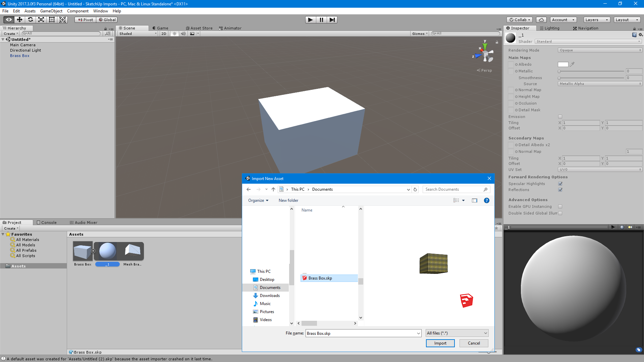644x362 pixels.
Task: Disable the Specular Highlights checkbox
Action: pos(560,184)
